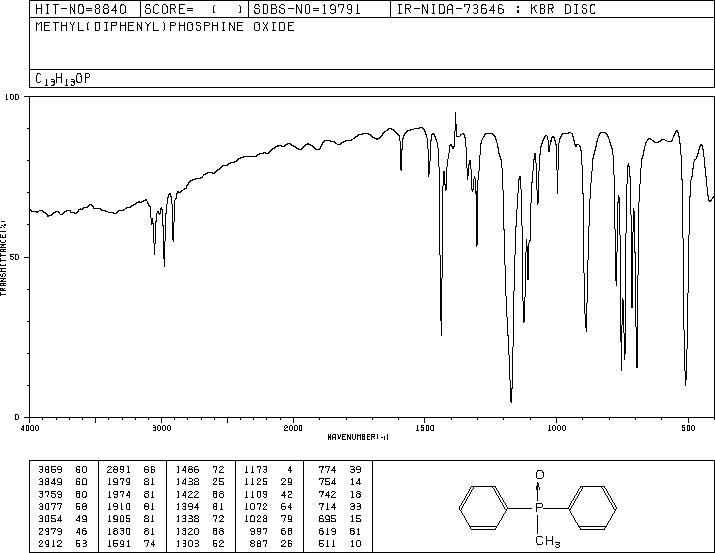
Task: Click the peak tip near 1438 wavenumber
Action: [x=441, y=334]
